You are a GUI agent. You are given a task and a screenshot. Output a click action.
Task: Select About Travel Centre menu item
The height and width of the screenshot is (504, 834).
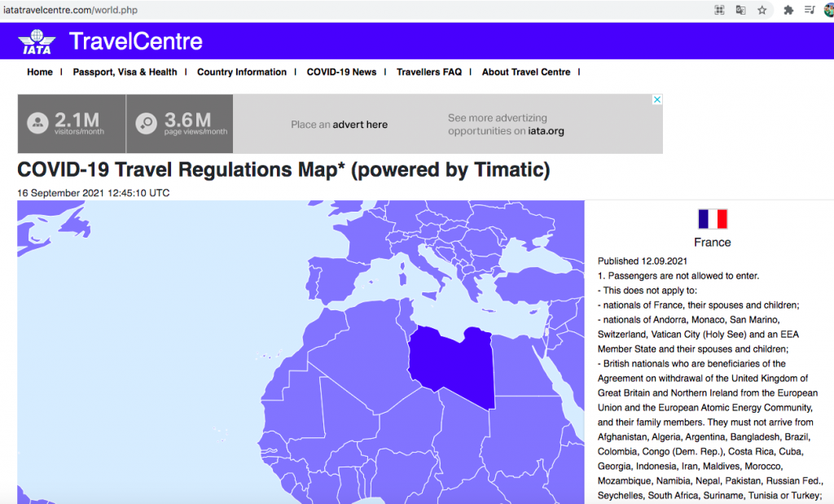point(526,72)
